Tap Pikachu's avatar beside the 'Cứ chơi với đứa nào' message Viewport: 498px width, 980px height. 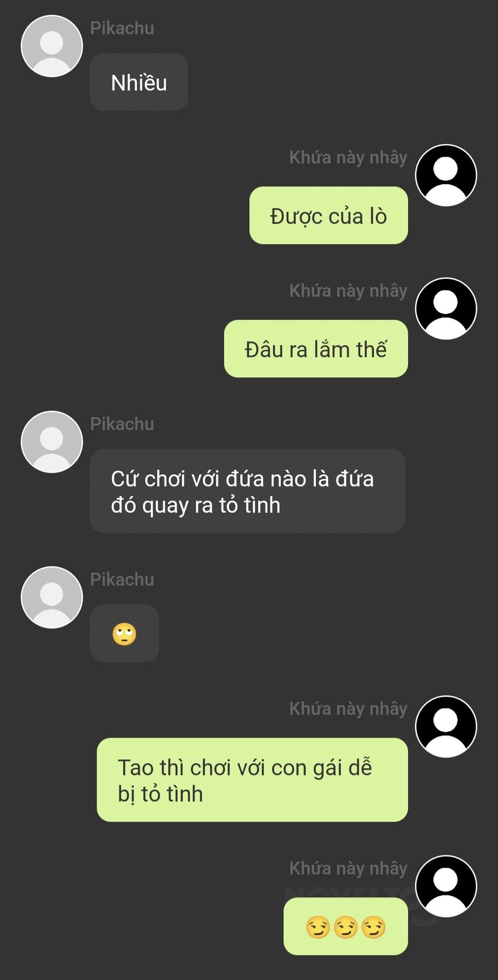pos(52,442)
